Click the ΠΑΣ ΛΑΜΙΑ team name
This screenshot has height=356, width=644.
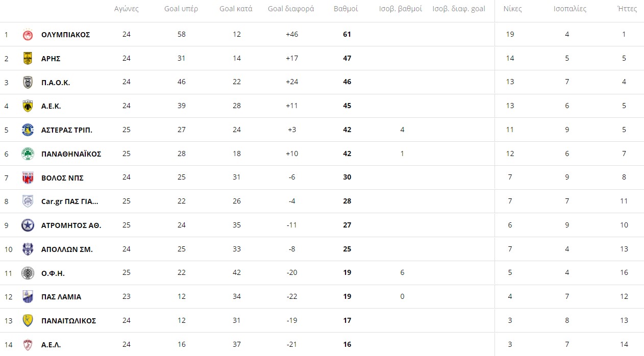61,297
